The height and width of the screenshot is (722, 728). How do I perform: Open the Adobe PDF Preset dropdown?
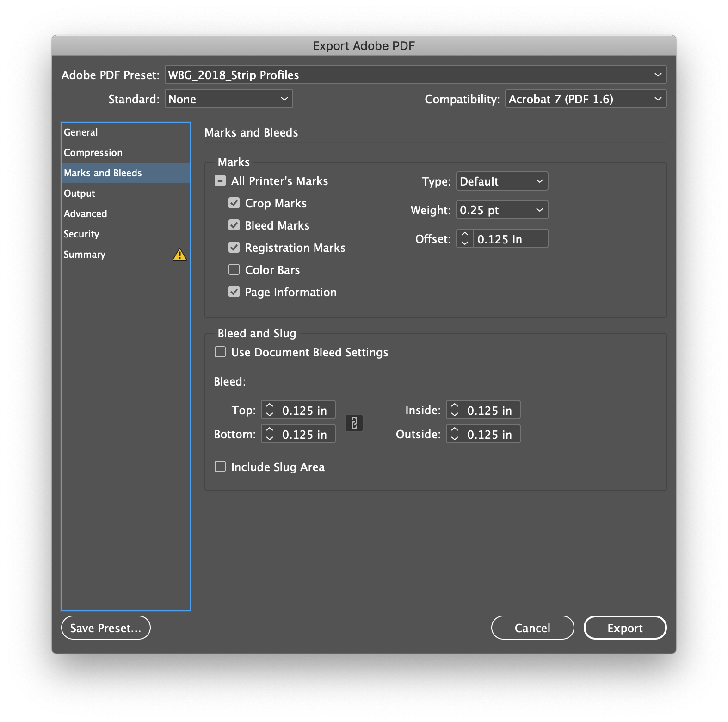pos(415,75)
